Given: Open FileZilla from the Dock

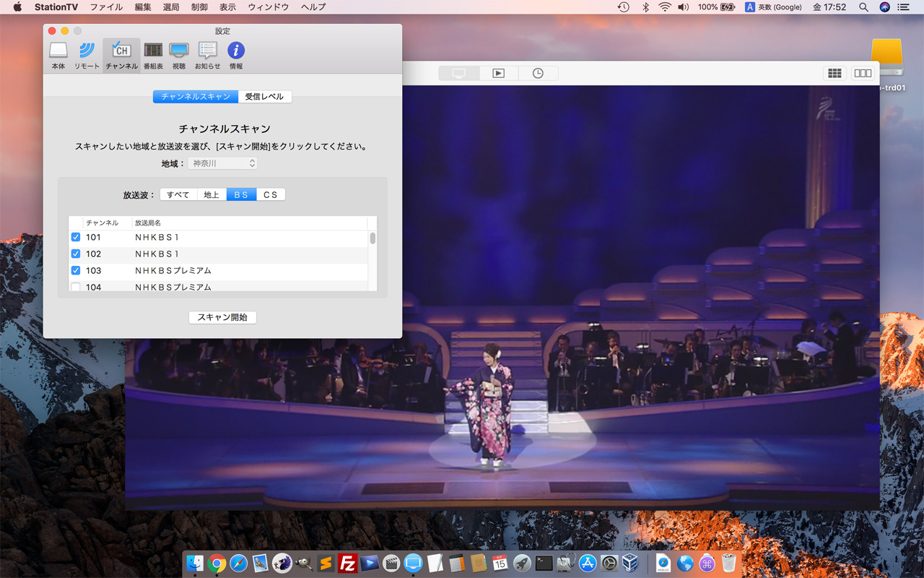Looking at the screenshot, I should (348, 564).
